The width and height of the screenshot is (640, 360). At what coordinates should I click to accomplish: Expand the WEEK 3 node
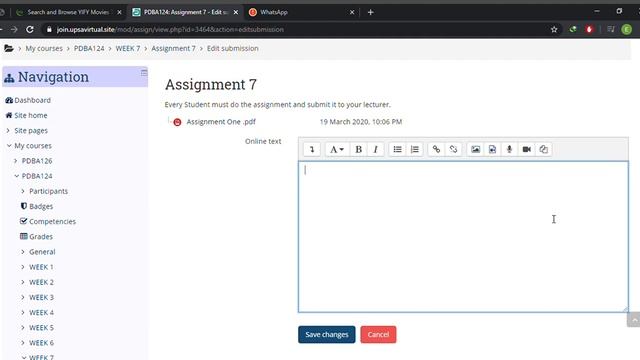click(23, 297)
